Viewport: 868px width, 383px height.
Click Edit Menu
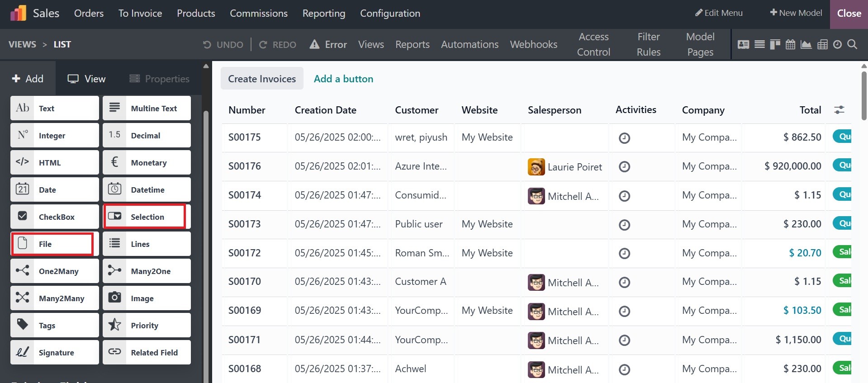pyautogui.click(x=719, y=13)
